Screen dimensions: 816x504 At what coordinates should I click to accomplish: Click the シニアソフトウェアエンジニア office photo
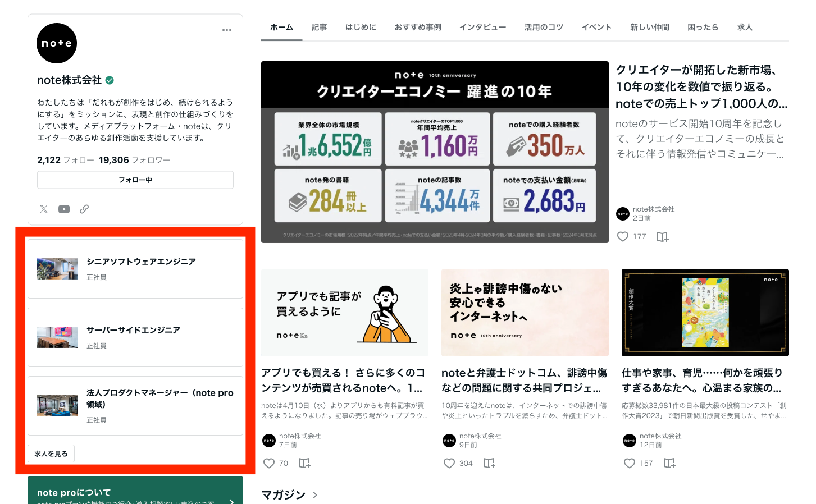point(57,269)
